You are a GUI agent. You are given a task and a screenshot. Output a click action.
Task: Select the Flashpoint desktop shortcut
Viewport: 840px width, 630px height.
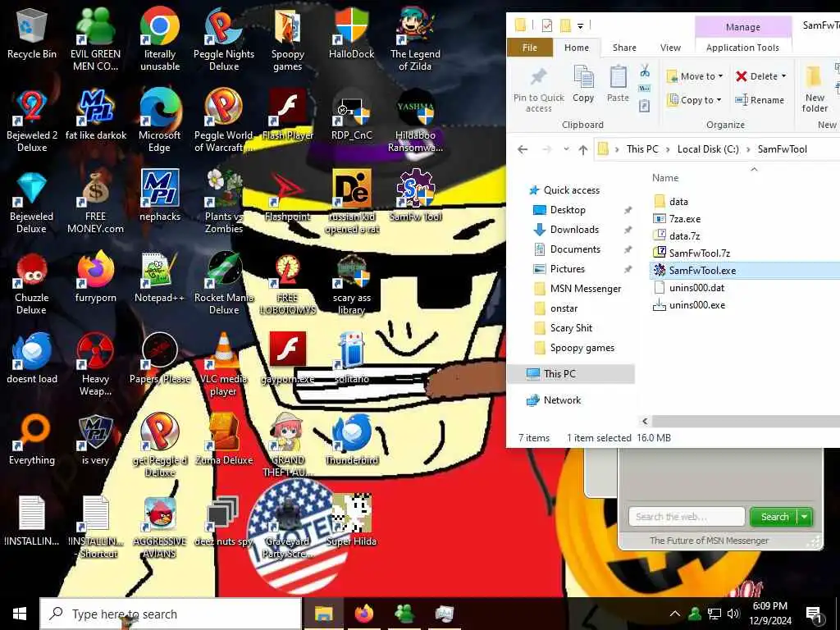point(288,197)
